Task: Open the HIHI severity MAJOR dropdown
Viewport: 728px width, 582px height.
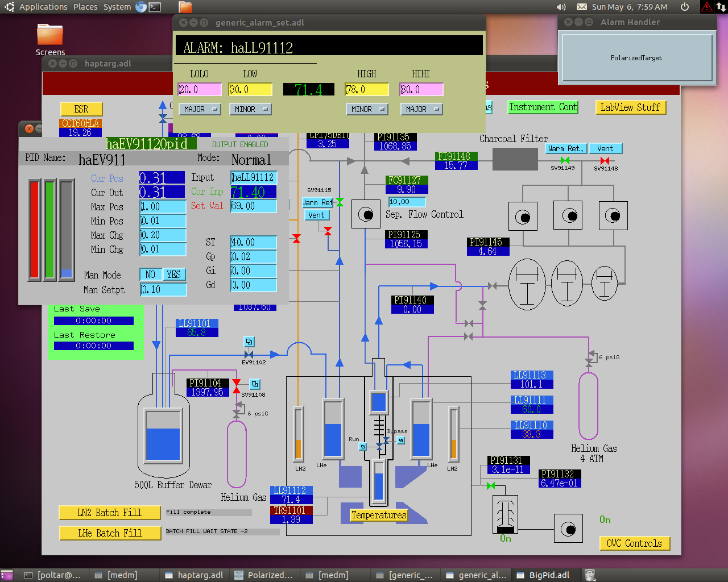Action: click(421, 109)
